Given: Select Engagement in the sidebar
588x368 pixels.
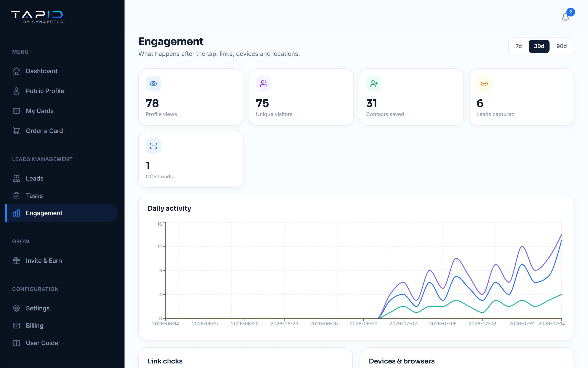Looking at the screenshot, I should pos(61,213).
